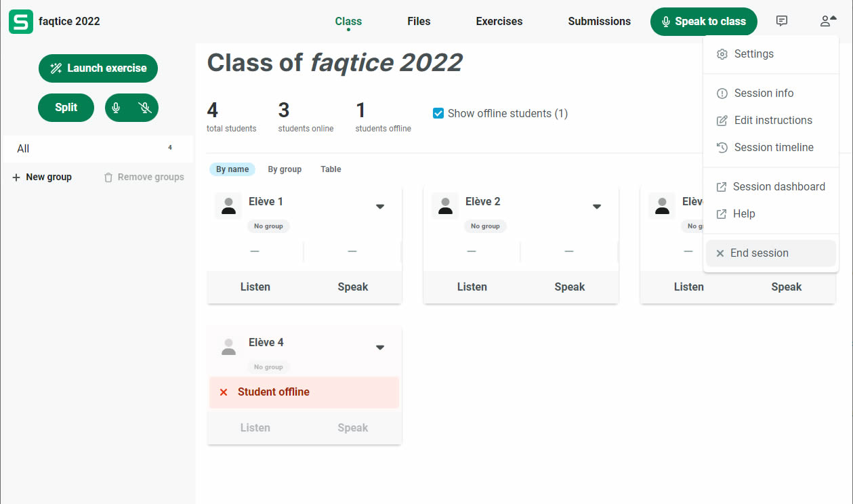Open the Exercises tab
853x504 pixels.
(499, 22)
